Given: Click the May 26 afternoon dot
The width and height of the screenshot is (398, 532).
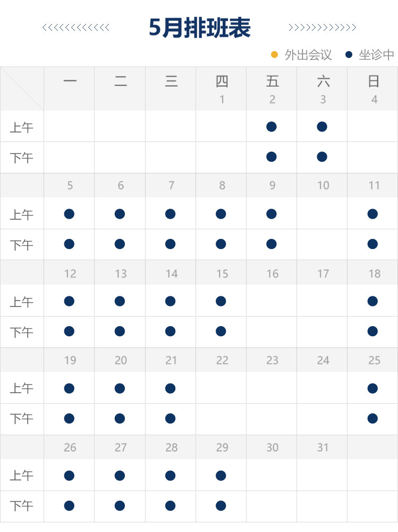Looking at the screenshot, I should 69,505.
